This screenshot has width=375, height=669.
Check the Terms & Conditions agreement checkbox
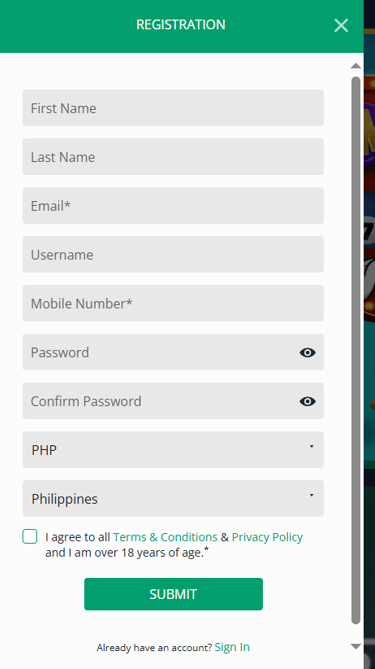[30, 536]
